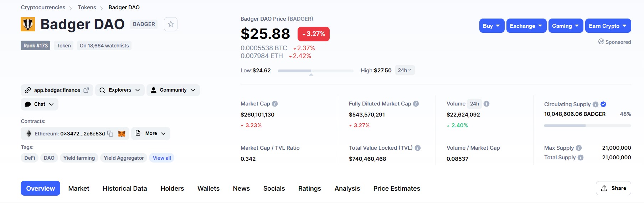Switch to the Historical Data tab

pyautogui.click(x=124, y=188)
